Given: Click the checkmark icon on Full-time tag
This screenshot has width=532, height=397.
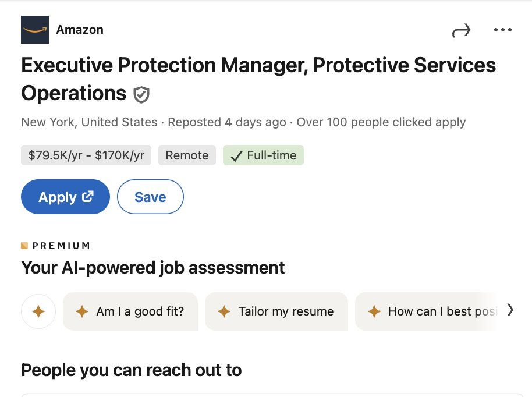Looking at the screenshot, I should [236, 155].
